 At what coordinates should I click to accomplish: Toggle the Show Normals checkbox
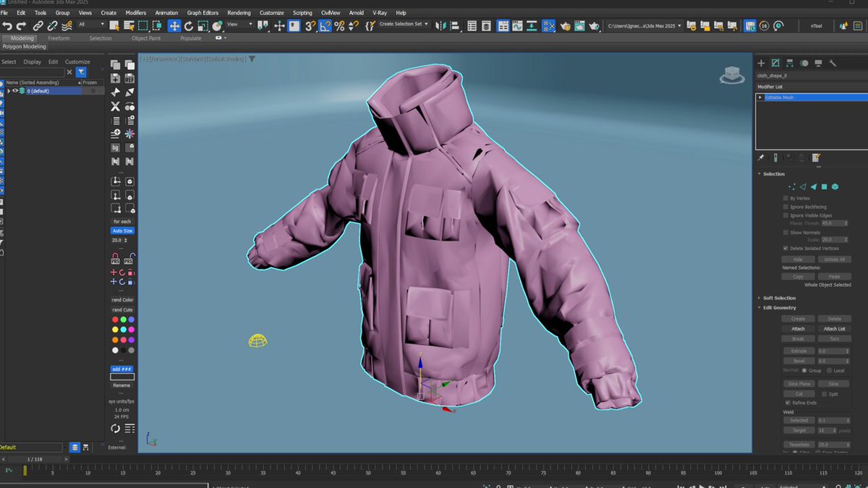(786, 232)
